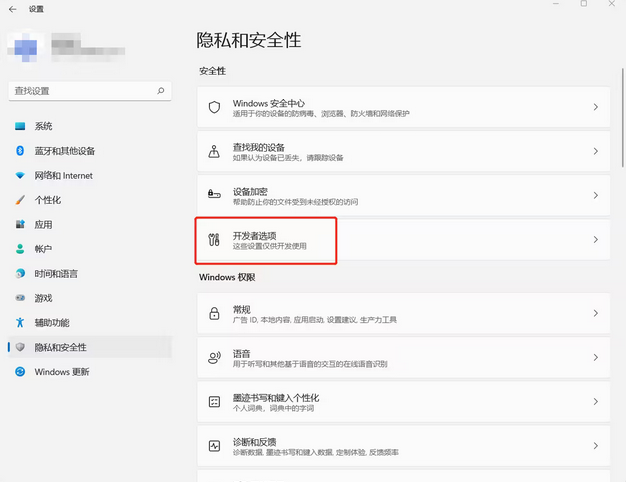Viewport: 627px width, 482px height.
Task: Open 语音 settings entry
Action: [403, 358]
